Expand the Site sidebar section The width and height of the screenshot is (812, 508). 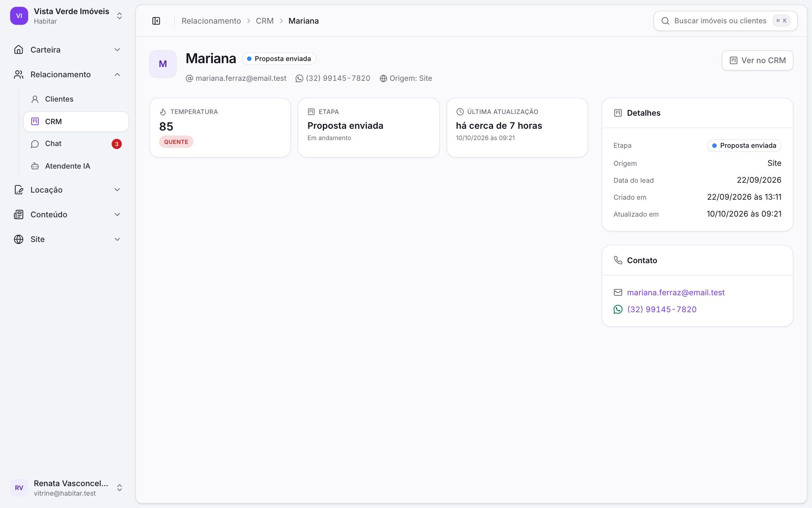tap(67, 239)
